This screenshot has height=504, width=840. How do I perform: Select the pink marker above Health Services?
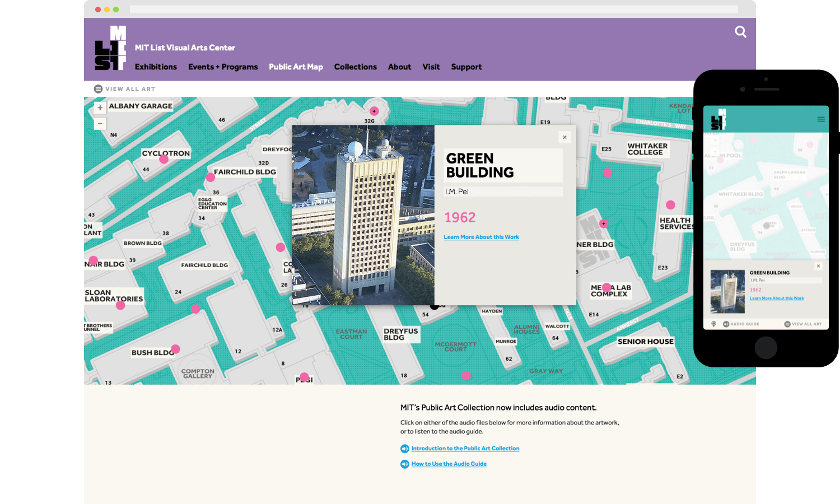(x=670, y=205)
